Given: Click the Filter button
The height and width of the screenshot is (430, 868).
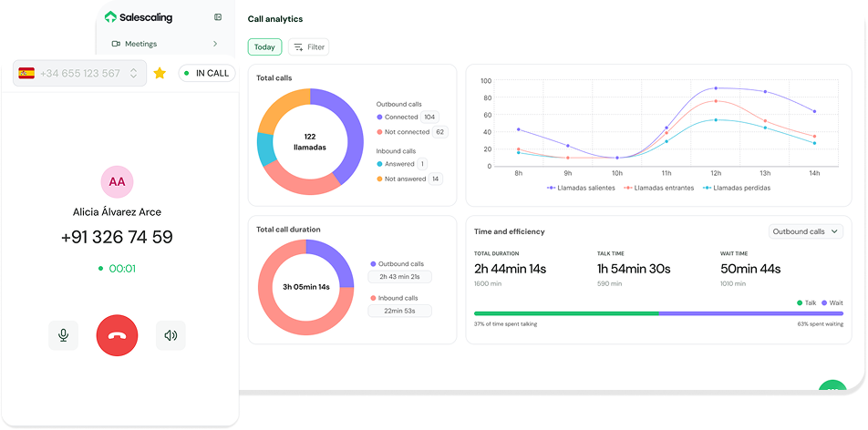Looking at the screenshot, I should pyautogui.click(x=308, y=47).
